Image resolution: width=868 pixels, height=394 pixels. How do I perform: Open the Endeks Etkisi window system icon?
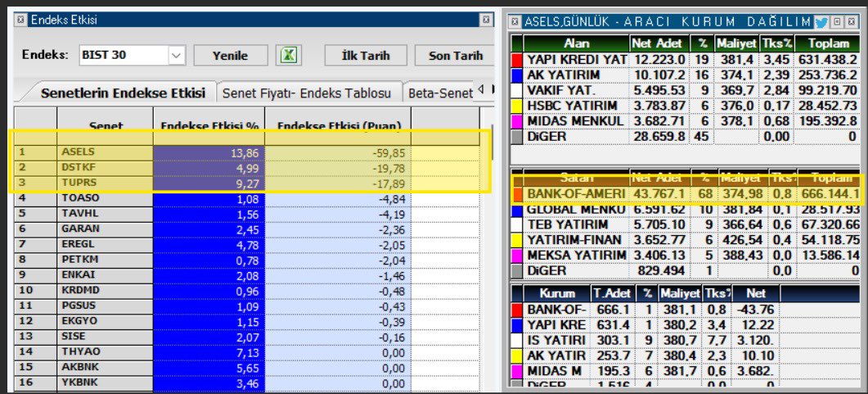(x=21, y=20)
